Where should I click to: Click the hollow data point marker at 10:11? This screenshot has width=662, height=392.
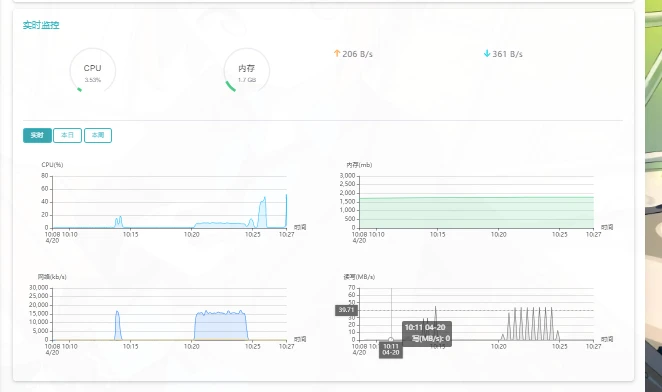pos(391,340)
